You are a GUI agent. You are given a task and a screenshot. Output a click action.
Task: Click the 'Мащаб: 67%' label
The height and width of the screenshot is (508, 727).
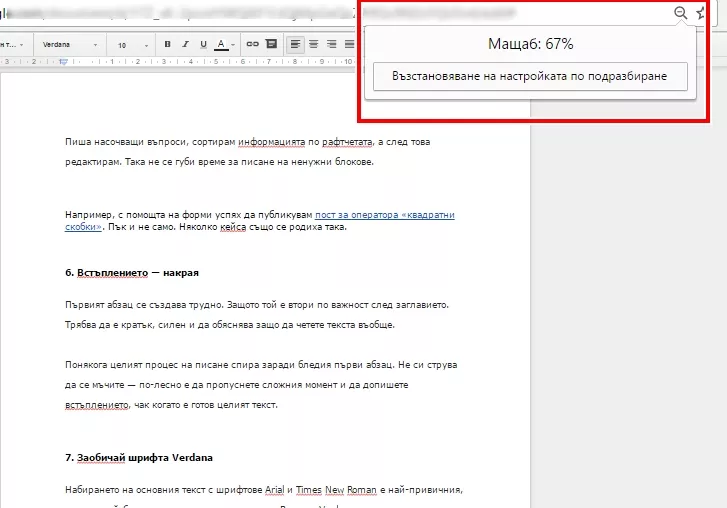pos(530,44)
